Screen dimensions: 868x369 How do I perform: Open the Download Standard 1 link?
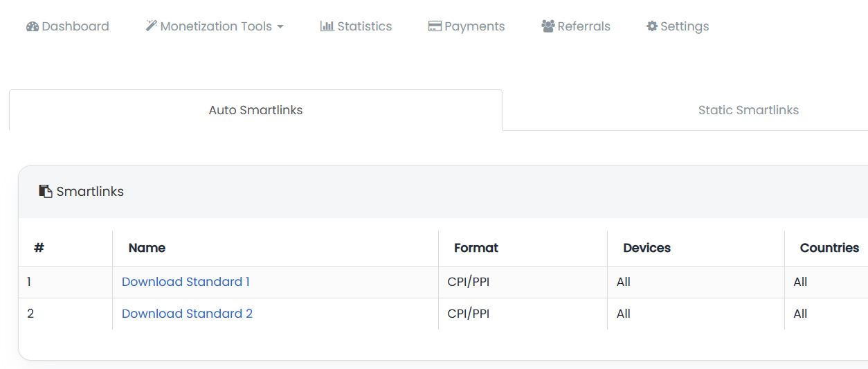186,282
